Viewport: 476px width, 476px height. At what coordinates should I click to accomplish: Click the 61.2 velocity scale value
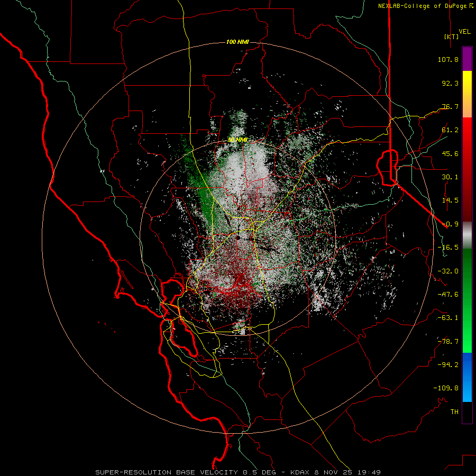coord(450,130)
